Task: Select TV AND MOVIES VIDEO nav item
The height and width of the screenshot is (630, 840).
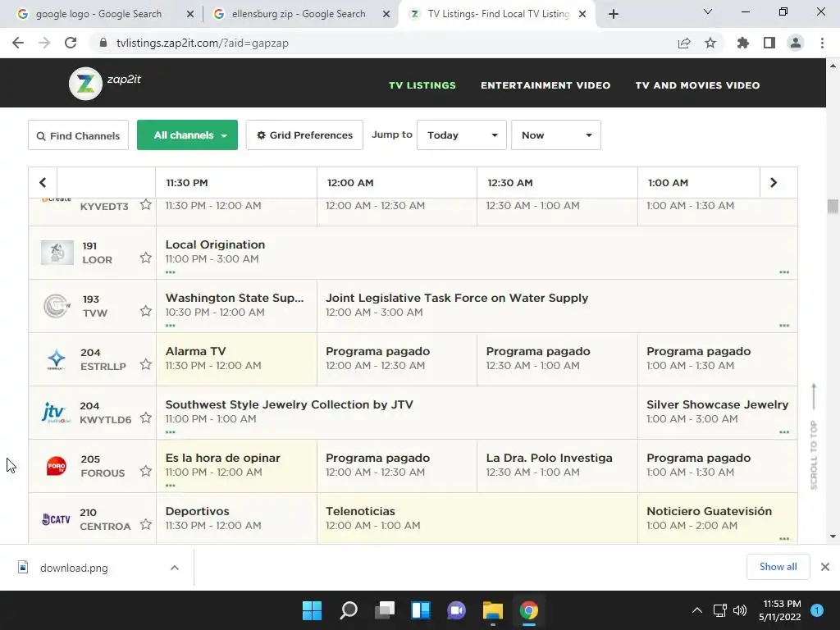Action: tap(697, 85)
